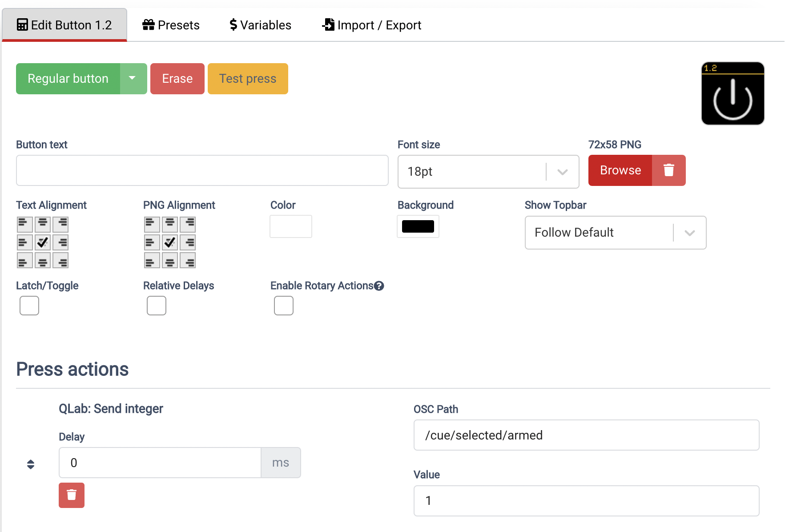Delete the uploaded PNG image
Screen dimensions: 797x532
[668, 170]
